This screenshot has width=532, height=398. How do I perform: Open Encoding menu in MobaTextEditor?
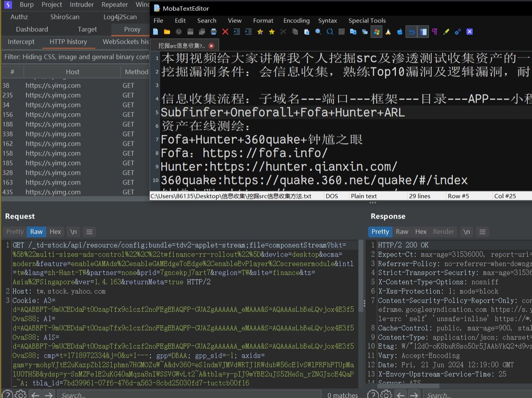(297, 21)
